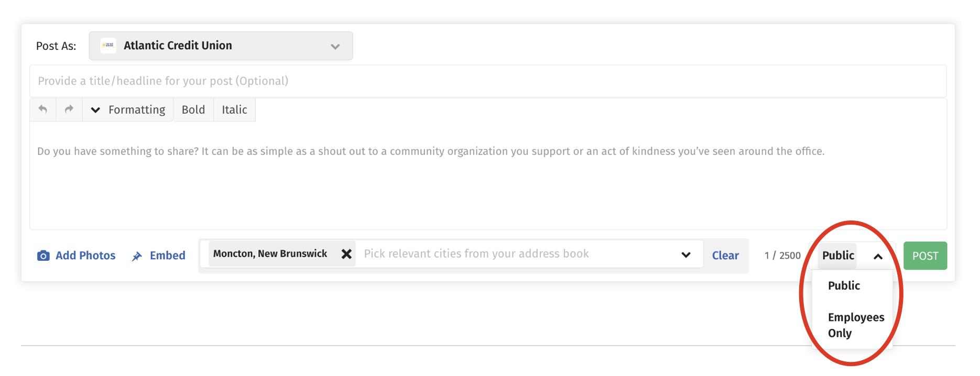Click the 1 / 2500 character counter
980x376 pixels.
(x=782, y=256)
